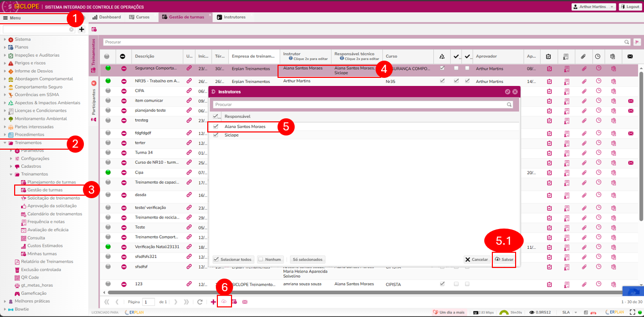Click the cloud save icon in bottom toolbar
The image size is (644, 317).
pos(224,302)
